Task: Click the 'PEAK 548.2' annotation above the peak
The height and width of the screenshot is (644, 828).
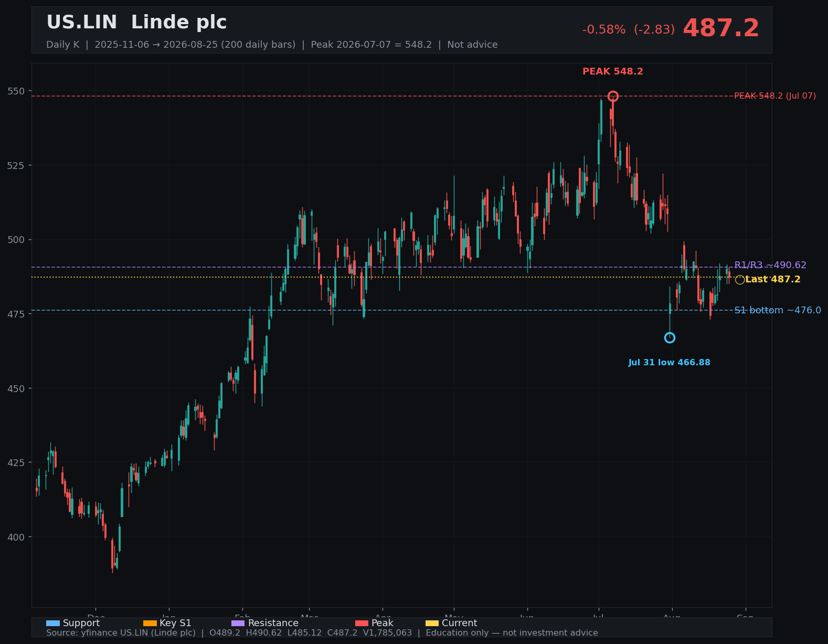Action: click(x=613, y=71)
